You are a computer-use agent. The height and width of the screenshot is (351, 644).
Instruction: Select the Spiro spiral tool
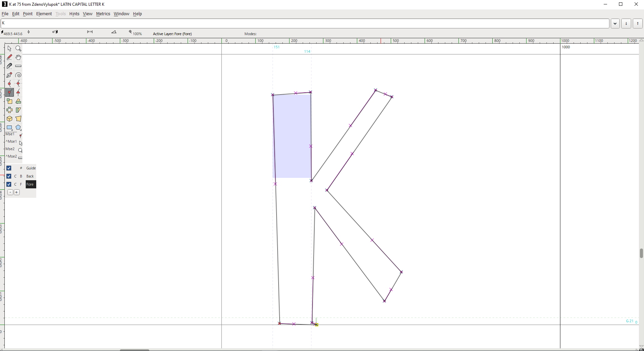(x=18, y=75)
